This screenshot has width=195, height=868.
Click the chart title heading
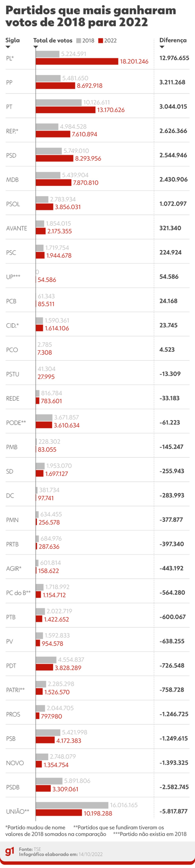coord(91,16)
